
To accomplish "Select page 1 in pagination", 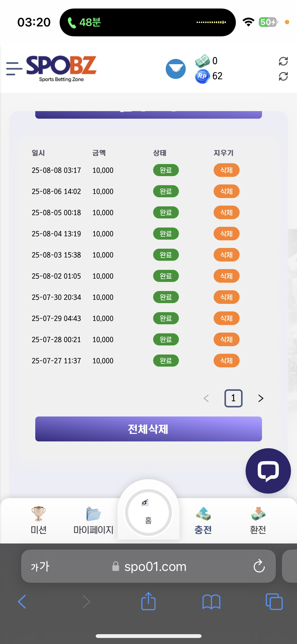I will click(233, 398).
